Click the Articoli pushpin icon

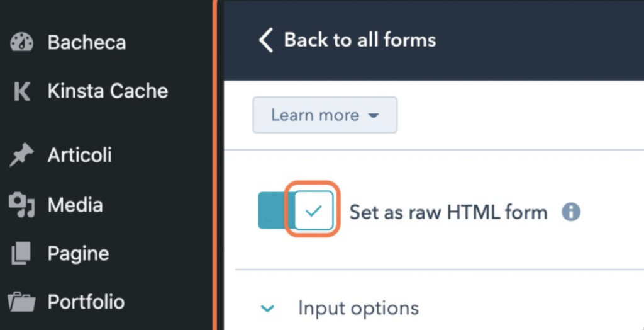click(22, 156)
